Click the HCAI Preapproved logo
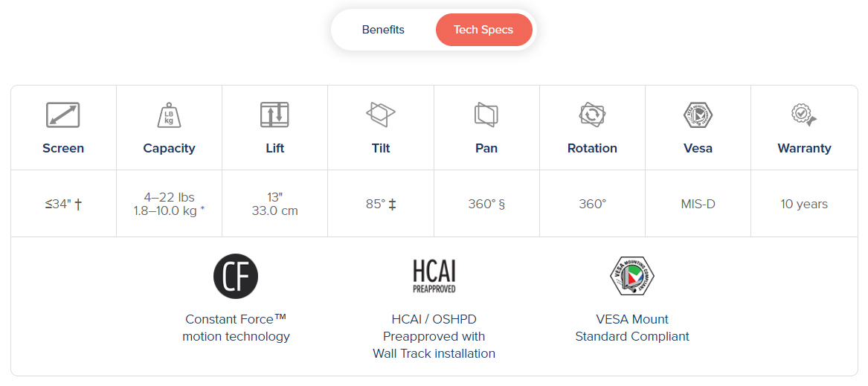 434,276
